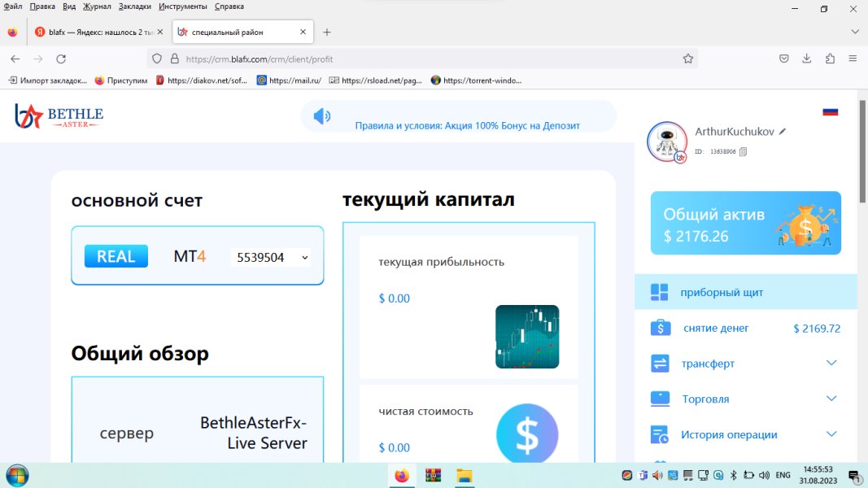Screen dimensions: 868x488
Task: Click the pencil icon beside ArthurKuchukov
Action: click(x=783, y=131)
